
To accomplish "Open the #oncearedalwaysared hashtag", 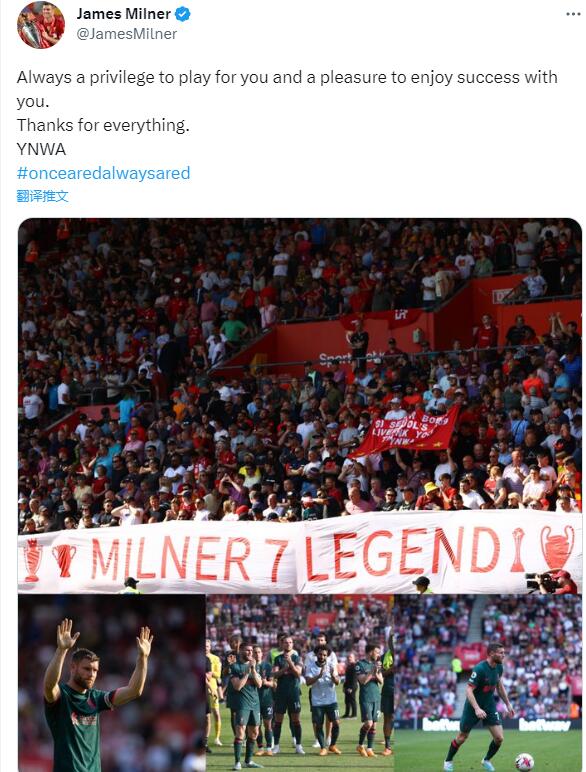I will click(x=103, y=173).
